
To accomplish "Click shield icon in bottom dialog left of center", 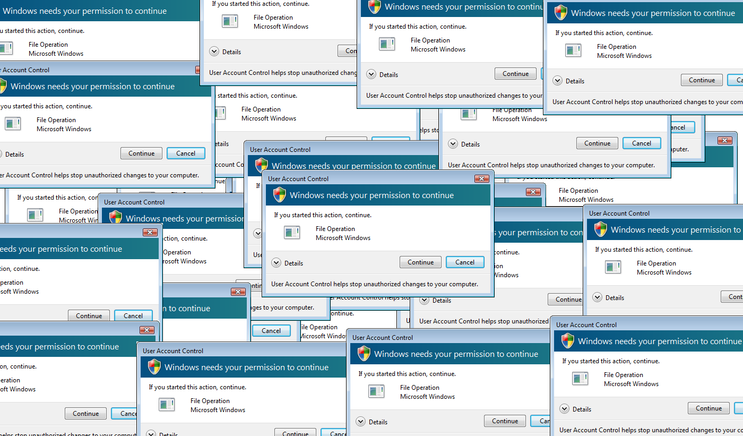I will pos(154,367).
